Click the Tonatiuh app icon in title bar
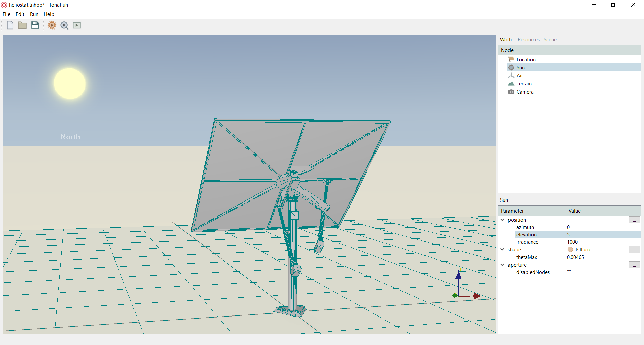644x345 pixels. [x=4, y=5]
